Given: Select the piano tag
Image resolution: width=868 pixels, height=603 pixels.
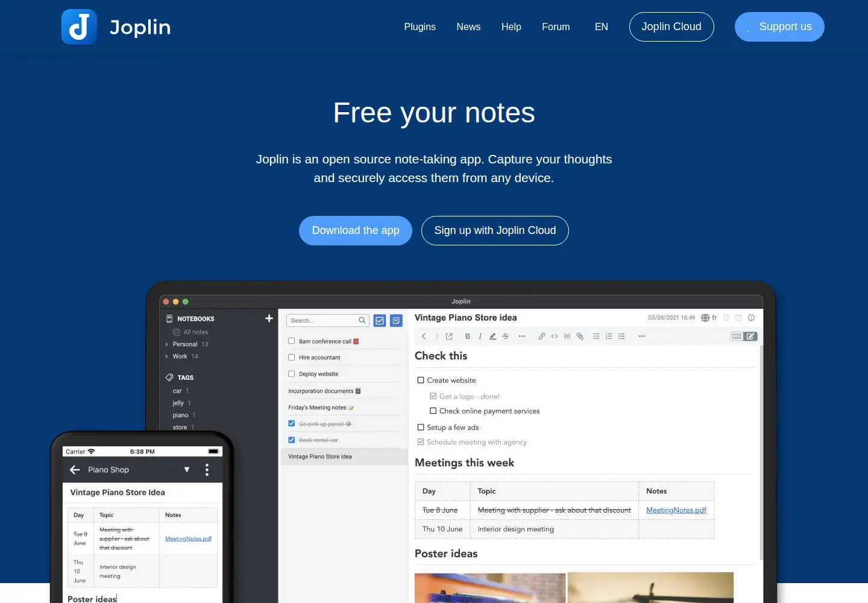Looking at the screenshot, I should pyautogui.click(x=181, y=415).
